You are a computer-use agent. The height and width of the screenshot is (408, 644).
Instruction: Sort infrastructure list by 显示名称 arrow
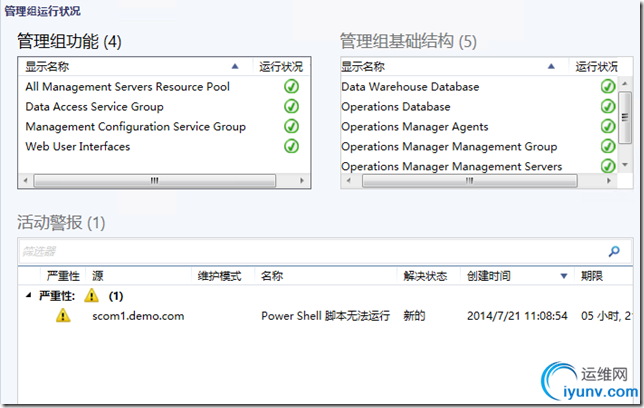pyautogui.click(x=551, y=66)
